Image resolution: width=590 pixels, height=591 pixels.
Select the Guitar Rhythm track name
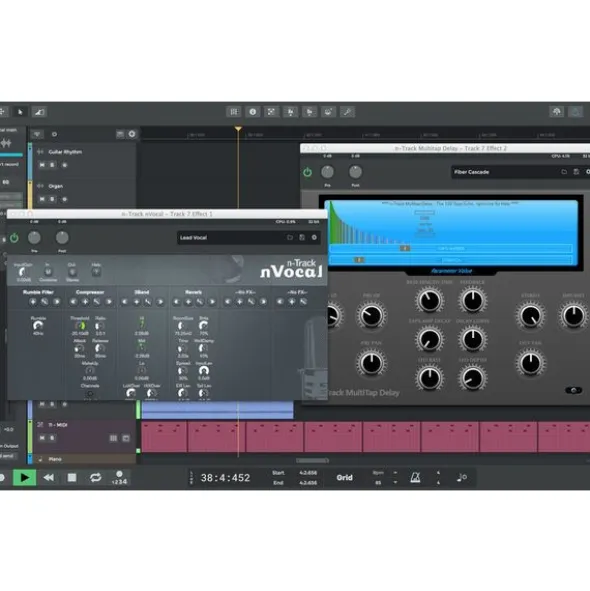(65, 152)
